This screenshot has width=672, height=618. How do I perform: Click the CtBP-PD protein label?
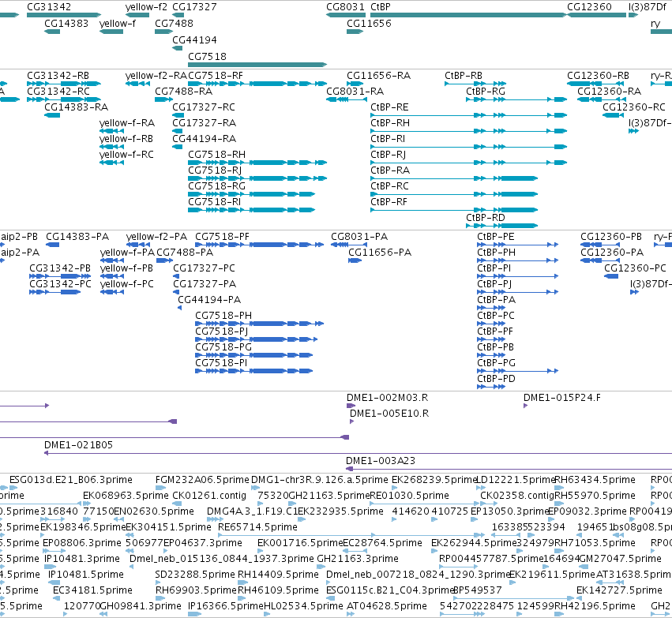tap(496, 379)
